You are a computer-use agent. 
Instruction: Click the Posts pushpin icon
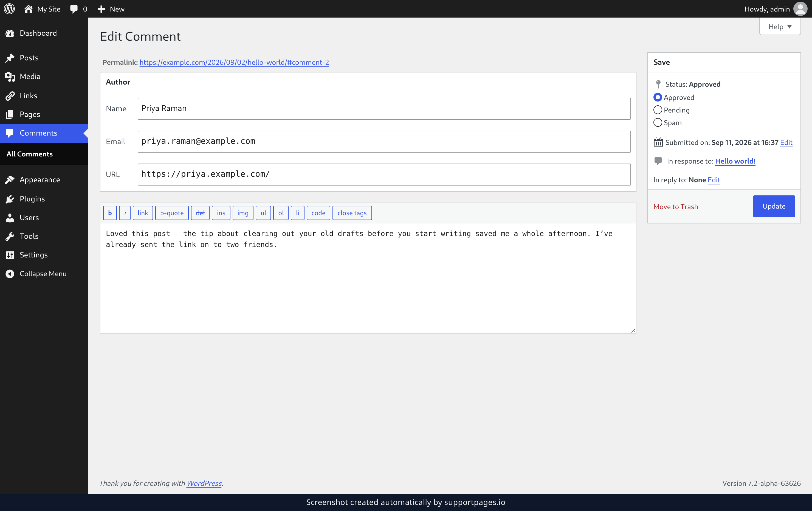pyautogui.click(x=10, y=58)
